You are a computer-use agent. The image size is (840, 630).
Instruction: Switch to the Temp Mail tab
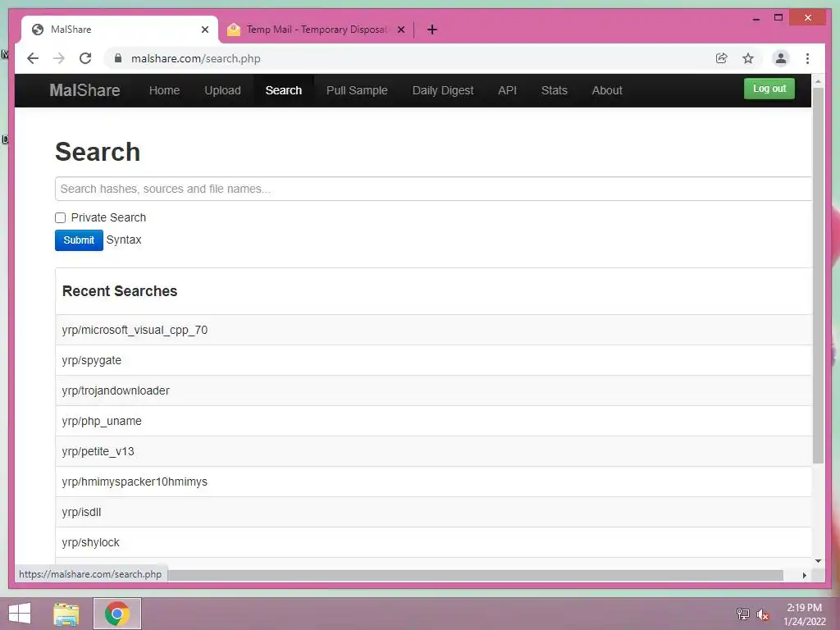(x=316, y=30)
